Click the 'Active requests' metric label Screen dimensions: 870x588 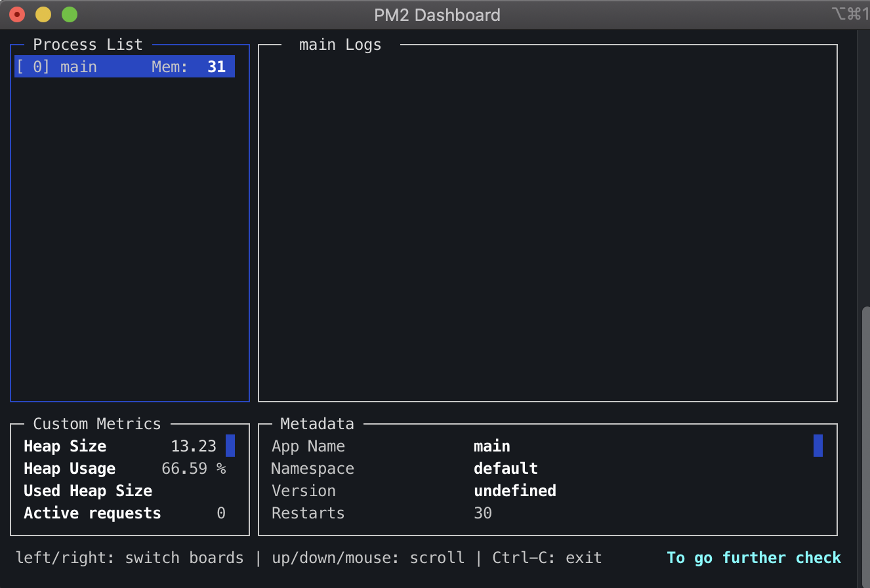pyautogui.click(x=93, y=513)
